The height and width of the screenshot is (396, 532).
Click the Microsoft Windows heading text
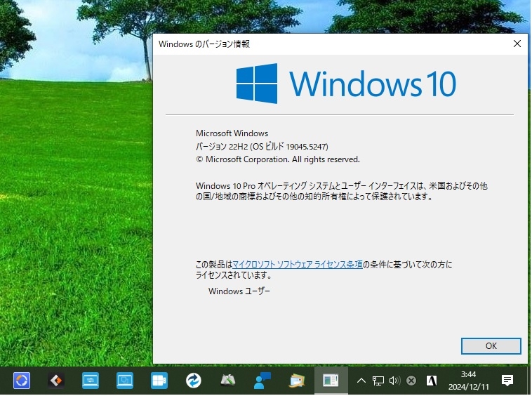click(x=232, y=133)
